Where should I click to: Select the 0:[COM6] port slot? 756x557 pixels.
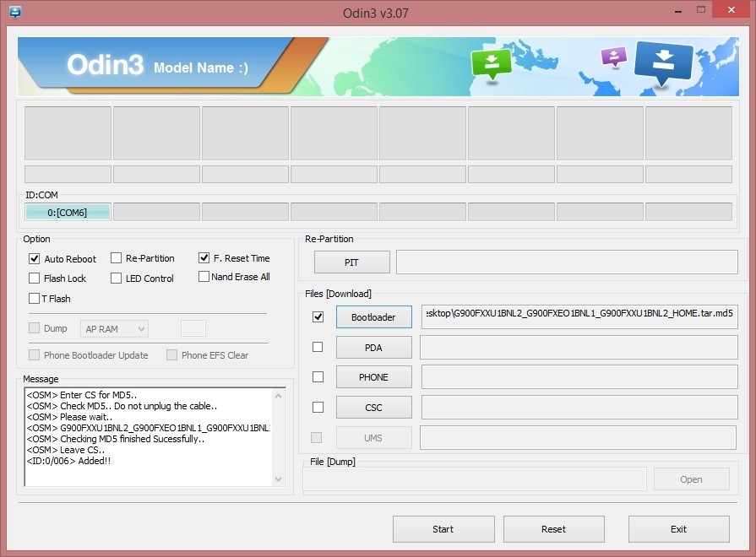pyautogui.click(x=68, y=213)
